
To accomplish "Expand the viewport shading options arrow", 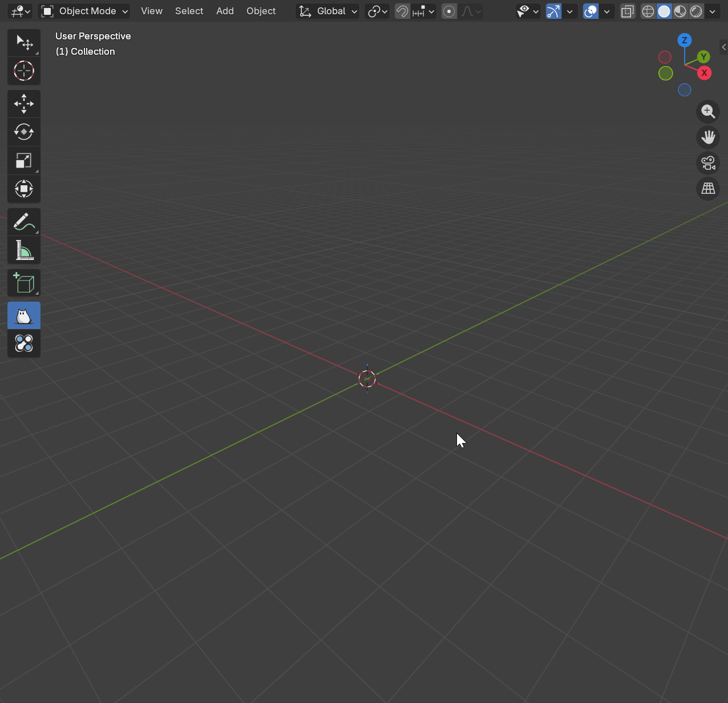I will tap(712, 11).
